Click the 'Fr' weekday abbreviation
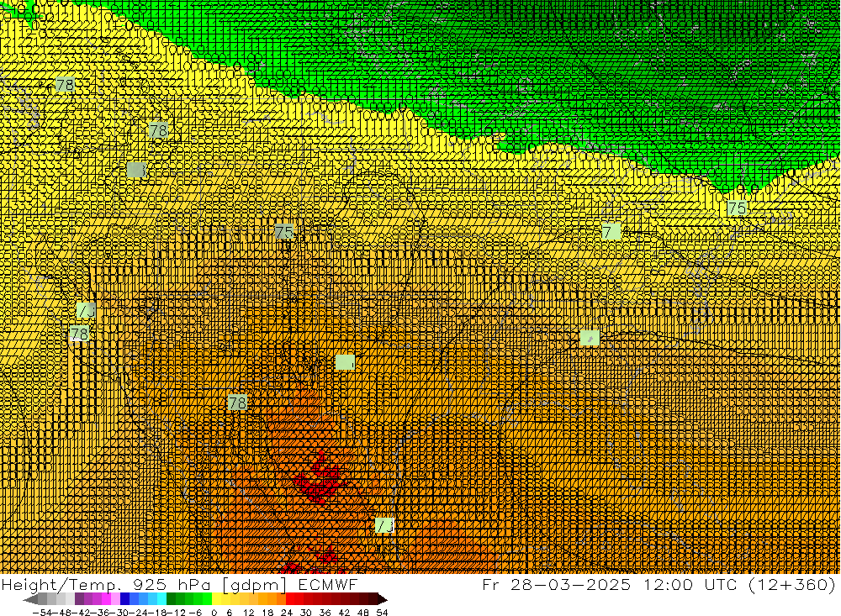841x616 pixels. point(491,584)
